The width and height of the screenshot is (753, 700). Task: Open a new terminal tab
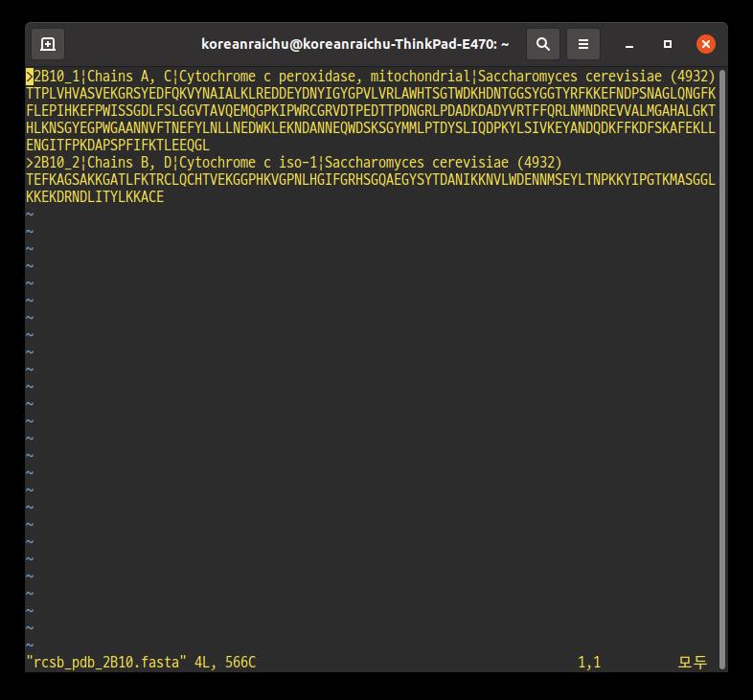point(48,44)
